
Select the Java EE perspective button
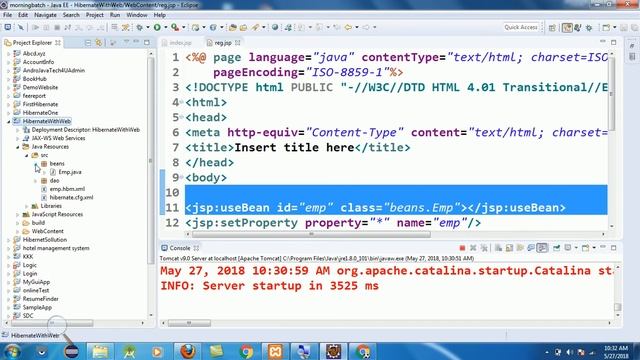tap(567, 27)
